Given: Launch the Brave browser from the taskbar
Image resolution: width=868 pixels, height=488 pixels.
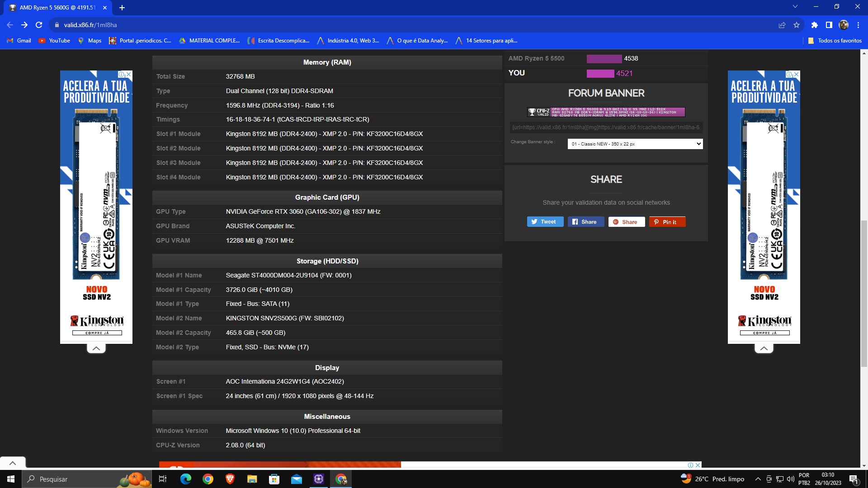Looking at the screenshot, I should pyautogui.click(x=230, y=479).
